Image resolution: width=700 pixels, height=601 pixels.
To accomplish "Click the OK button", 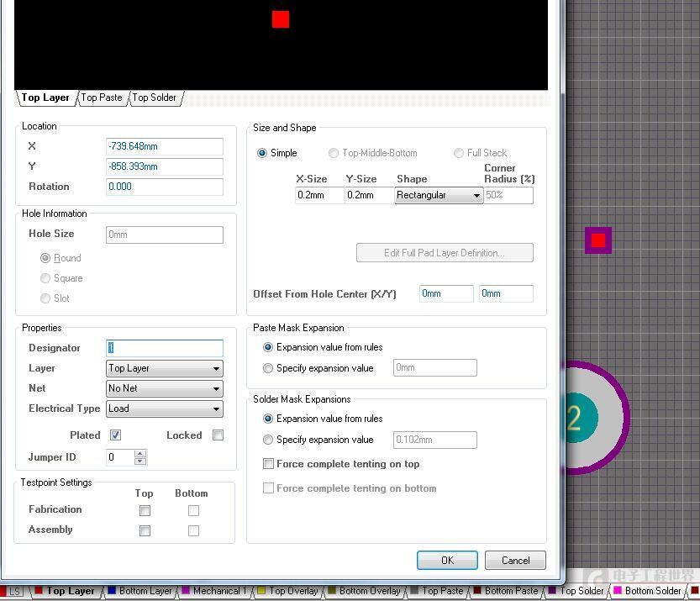I will coord(447,561).
